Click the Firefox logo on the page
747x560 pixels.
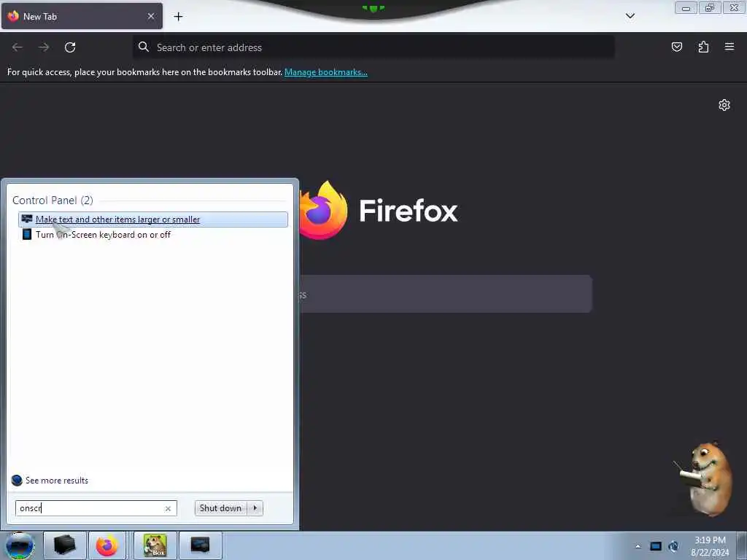(323, 210)
